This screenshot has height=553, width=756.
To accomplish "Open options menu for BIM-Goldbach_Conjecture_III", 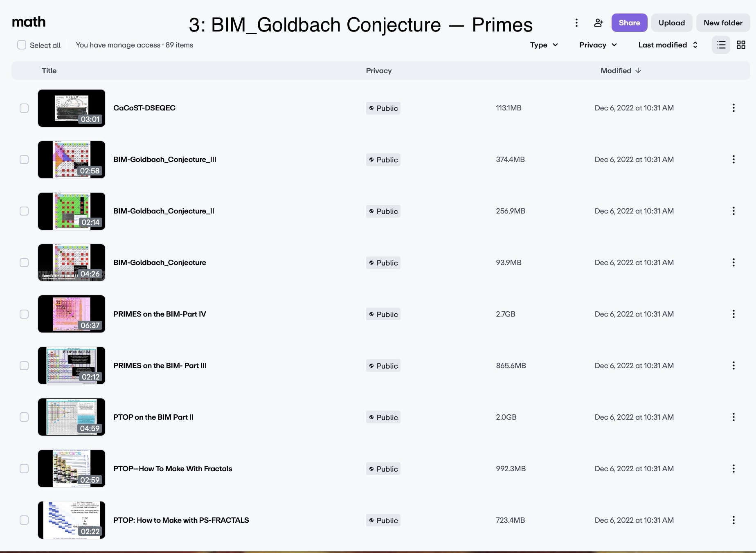I will pyautogui.click(x=733, y=160).
